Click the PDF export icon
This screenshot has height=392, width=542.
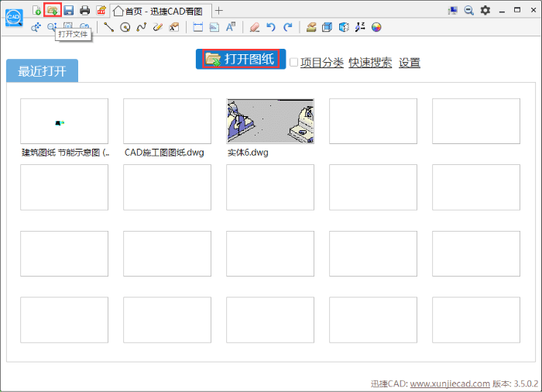coord(101,10)
